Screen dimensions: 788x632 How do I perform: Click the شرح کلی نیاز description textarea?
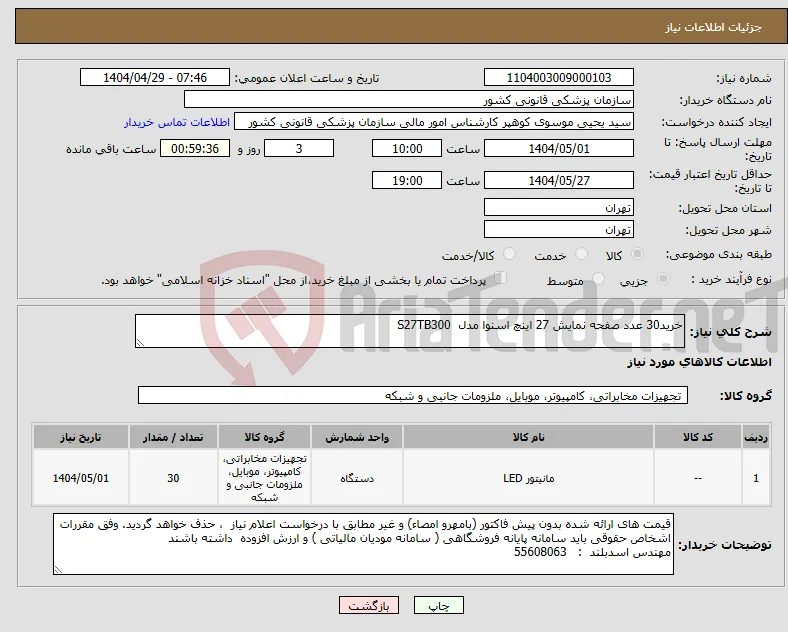click(x=410, y=331)
